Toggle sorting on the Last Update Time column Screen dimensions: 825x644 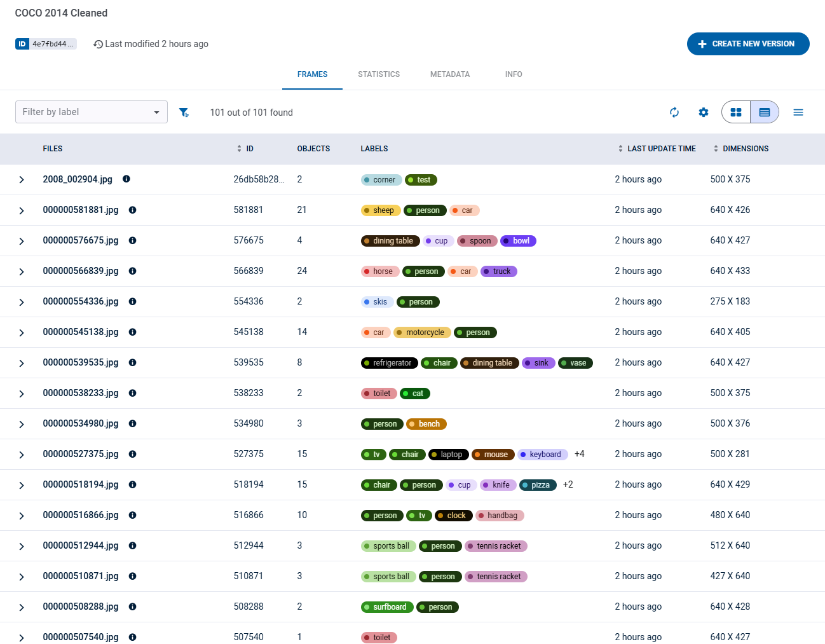point(620,148)
